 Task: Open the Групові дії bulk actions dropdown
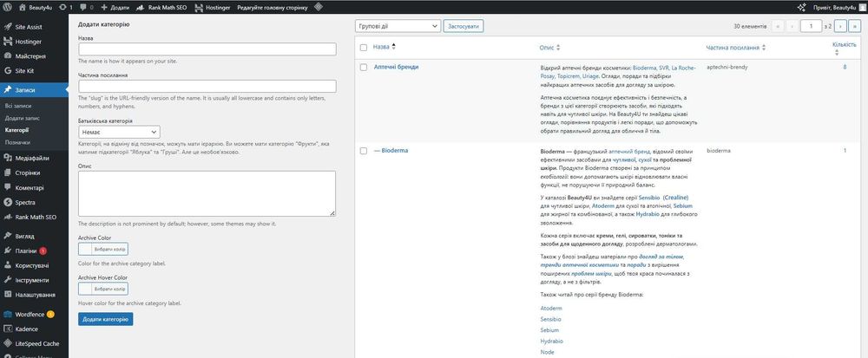[x=398, y=26]
